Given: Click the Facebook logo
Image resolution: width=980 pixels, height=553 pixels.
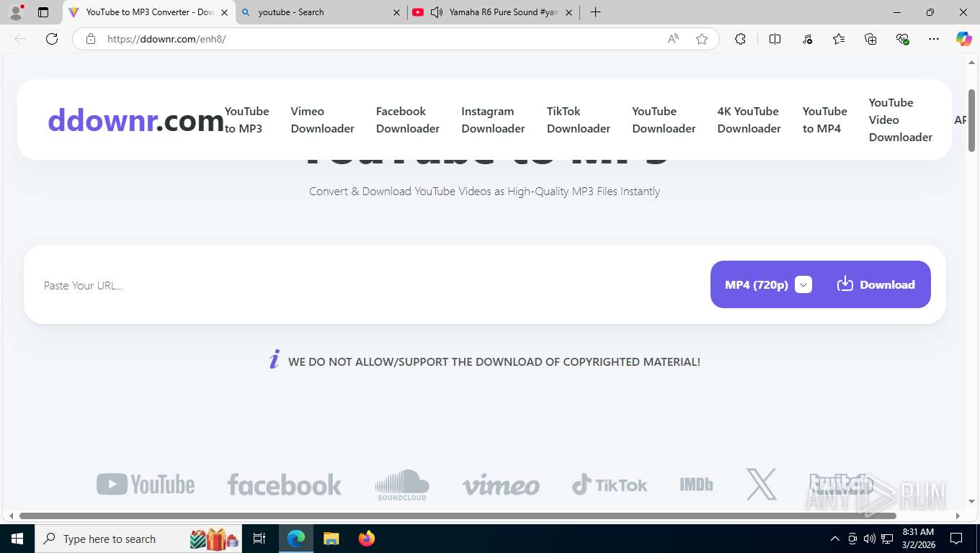Looking at the screenshot, I should pyautogui.click(x=285, y=485).
